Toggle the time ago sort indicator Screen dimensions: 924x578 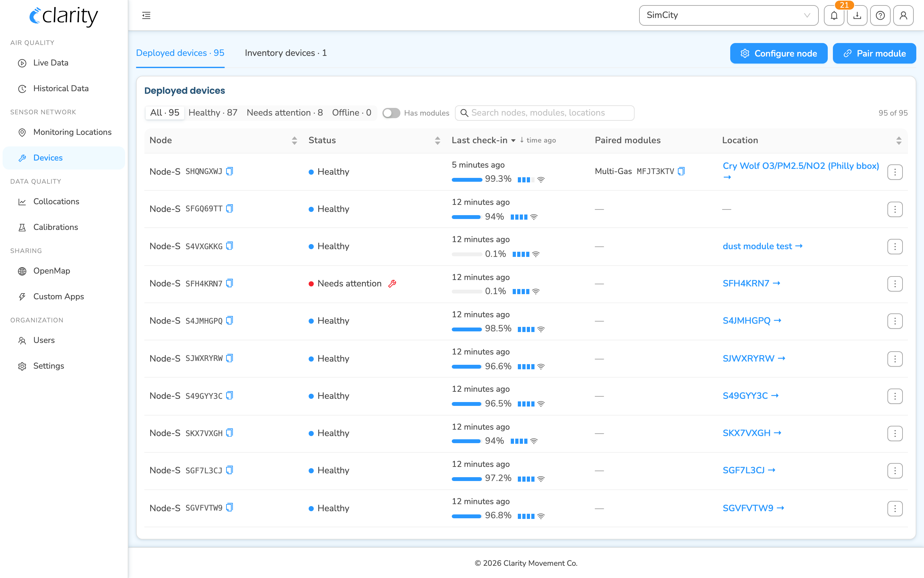[x=538, y=140]
